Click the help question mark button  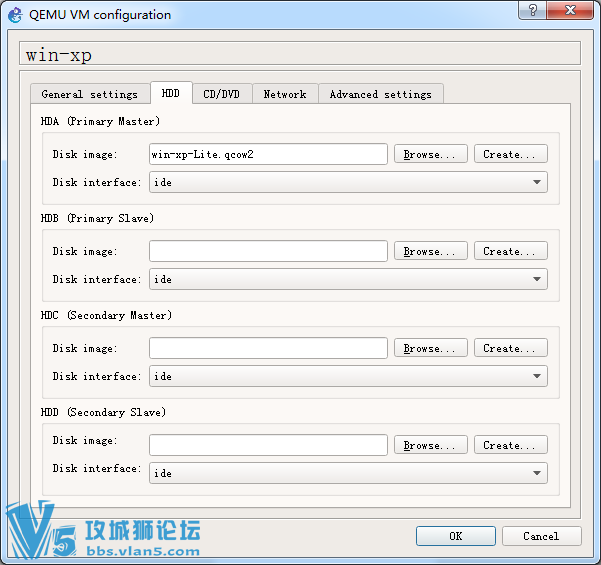tap(532, 10)
